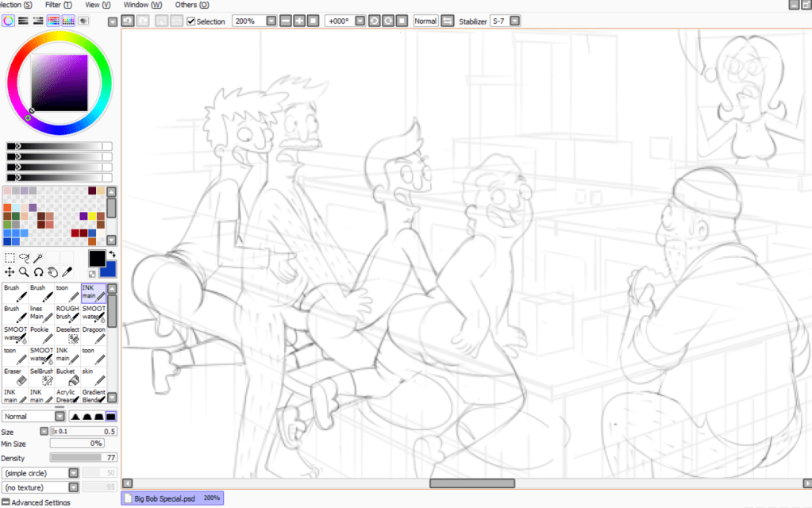Screen dimensions: 812x508
Task: Select the Eyedropper color picker tool
Action: 67,272
